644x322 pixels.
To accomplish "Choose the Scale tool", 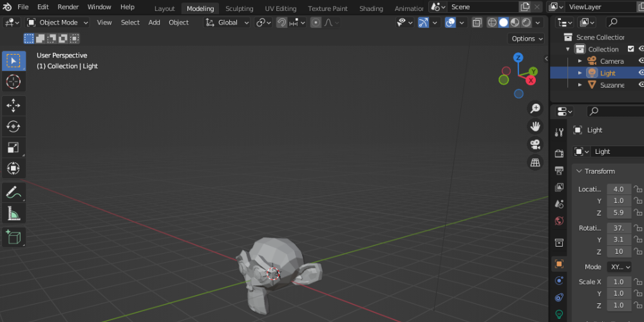I will tap(14, 147).
